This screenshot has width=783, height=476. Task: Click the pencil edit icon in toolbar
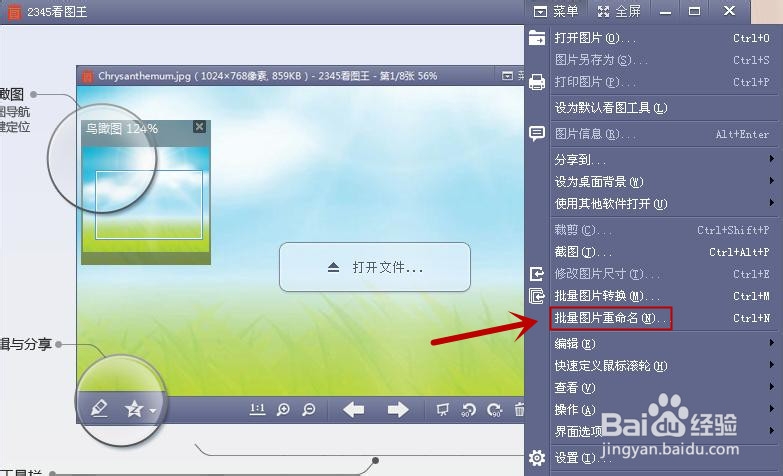[99, 408]
